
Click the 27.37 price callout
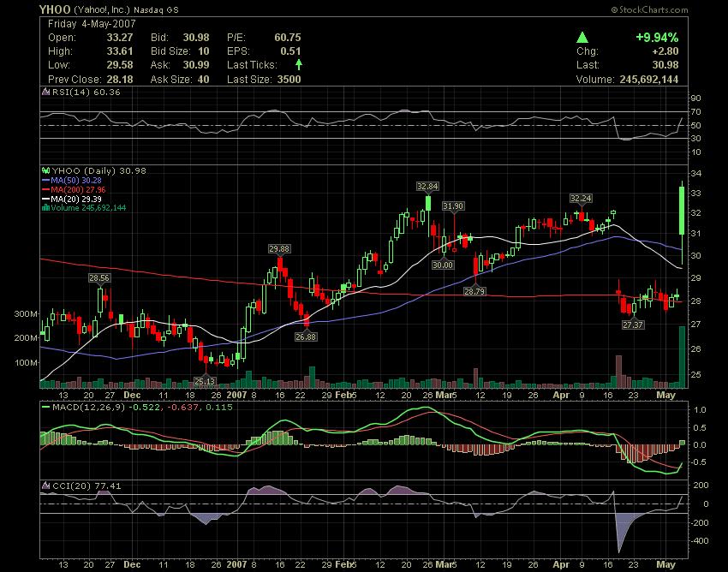pos(633,325)
